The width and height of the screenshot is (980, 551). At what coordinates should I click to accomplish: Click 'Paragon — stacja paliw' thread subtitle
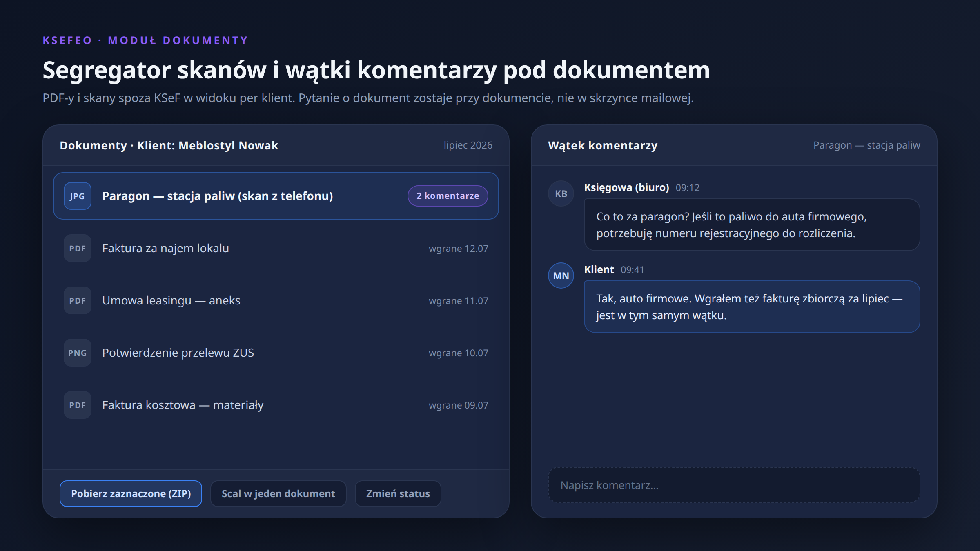tap(866, 145)
